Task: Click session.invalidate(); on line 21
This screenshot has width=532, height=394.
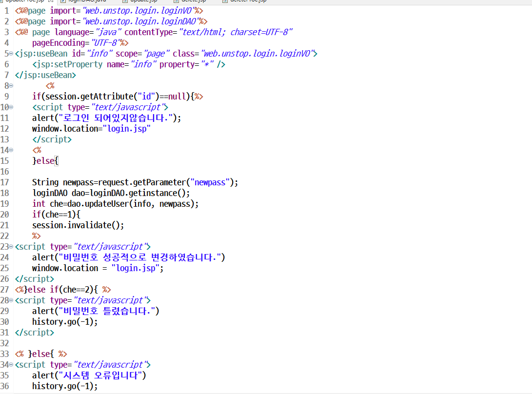Action: (x=78, y=226)
